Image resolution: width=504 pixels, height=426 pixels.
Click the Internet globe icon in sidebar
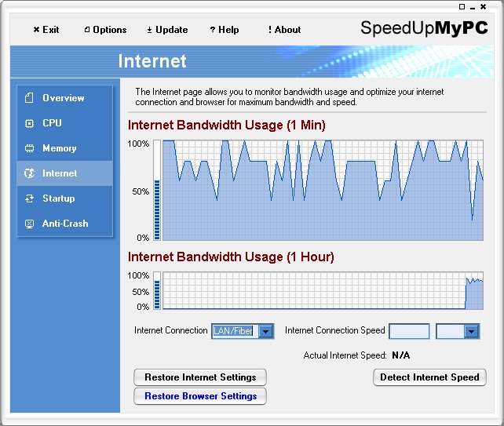click(x=29, y=173)
